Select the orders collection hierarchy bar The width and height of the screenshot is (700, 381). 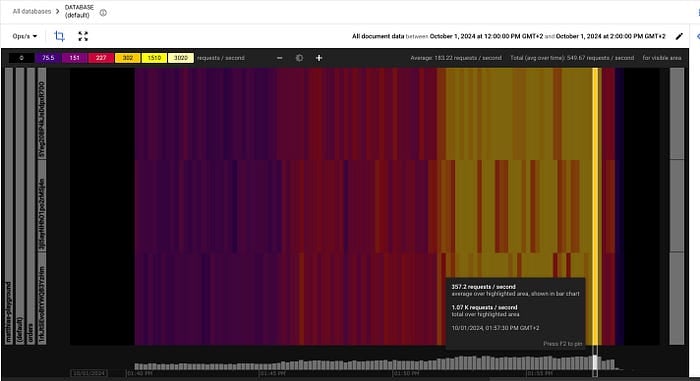[30, 206]
